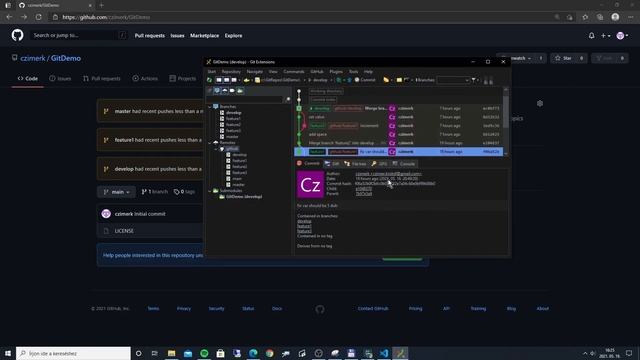Click the repository settings gear icon on GitHub
Screen dimensions: 640x360
tap(540, 104)
